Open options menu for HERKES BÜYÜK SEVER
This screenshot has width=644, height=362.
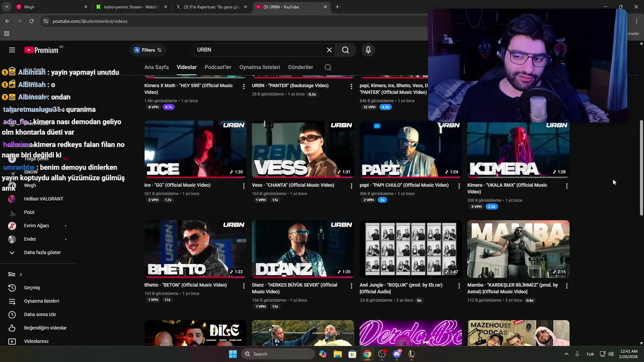351,286
